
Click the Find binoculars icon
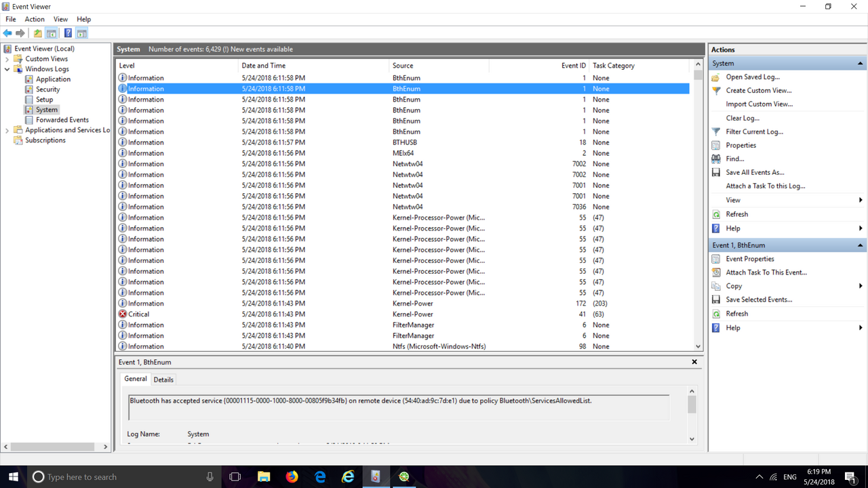[x=716, y=159]
